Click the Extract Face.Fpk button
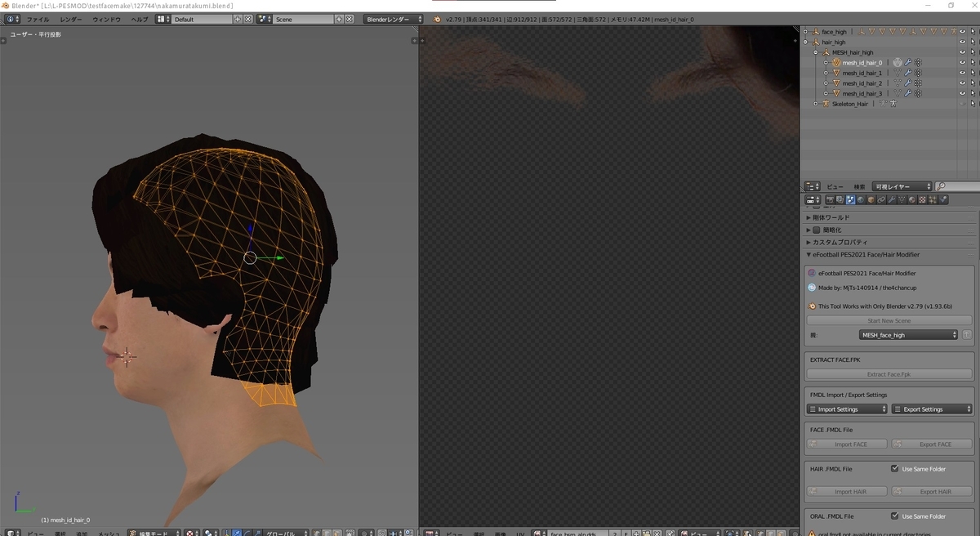The image size is (980, 536). (x=889, y=374)
